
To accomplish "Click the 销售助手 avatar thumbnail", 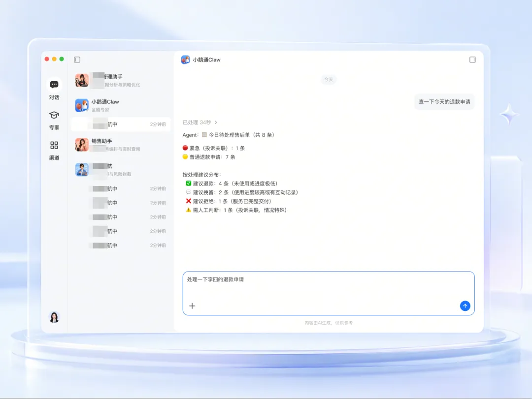I will point(82,145).
